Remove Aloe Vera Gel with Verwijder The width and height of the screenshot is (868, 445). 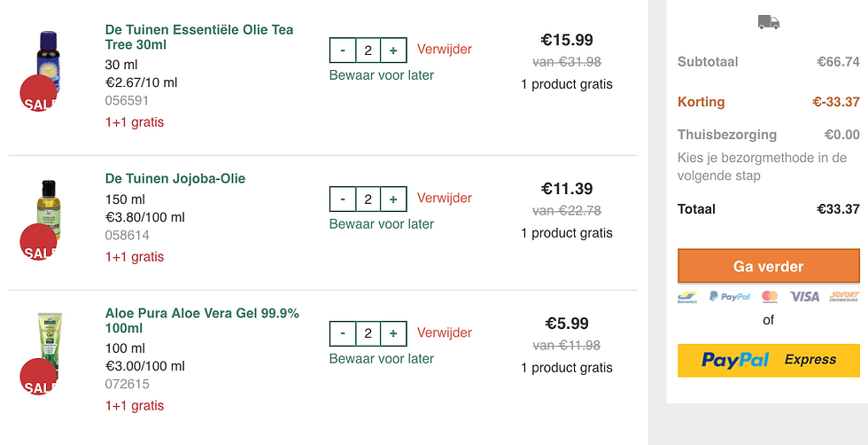click(445, 332)
